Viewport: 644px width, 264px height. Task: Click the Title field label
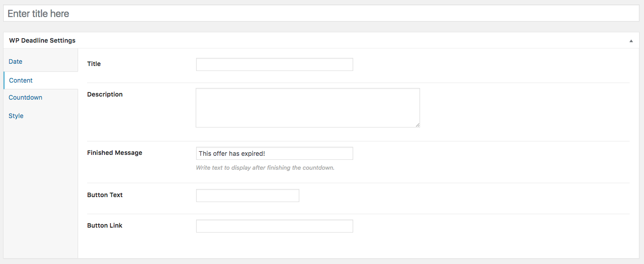(x=94, y=64)
